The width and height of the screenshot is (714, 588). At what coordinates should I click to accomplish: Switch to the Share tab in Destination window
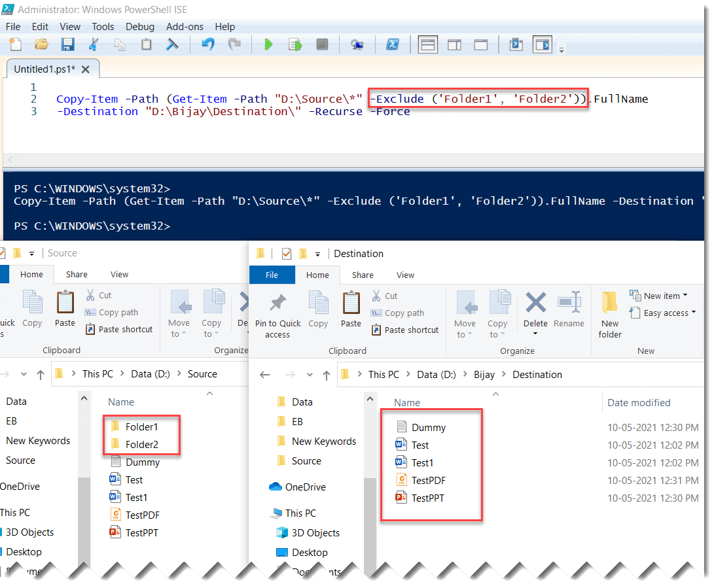(363, 275)
